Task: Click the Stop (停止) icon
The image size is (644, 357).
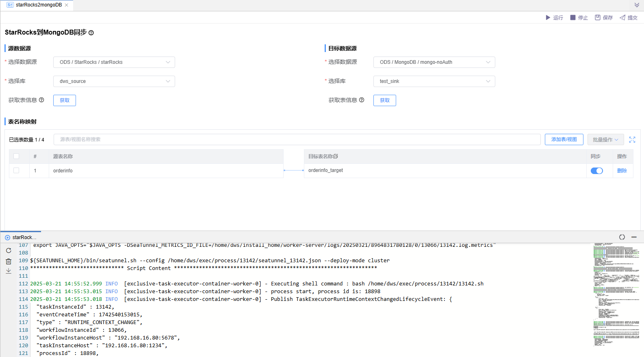Action: (573, 17)
